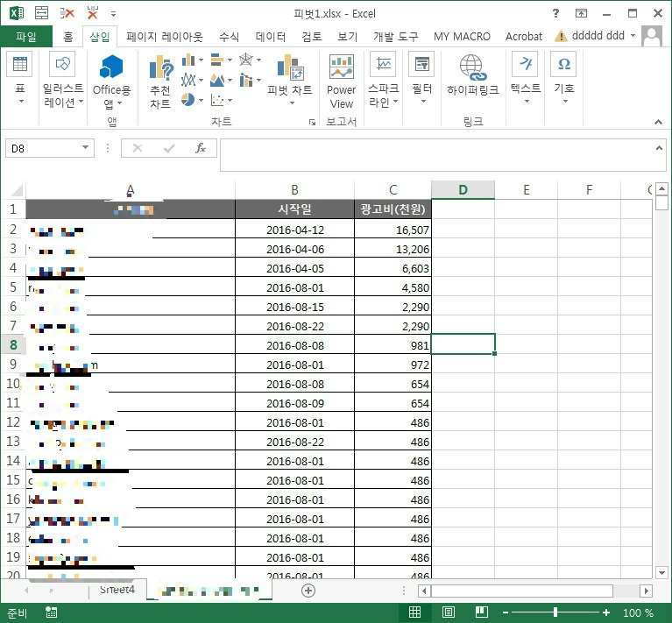
Task: Click the 100 % zoom level
Action: click(638, 612)
